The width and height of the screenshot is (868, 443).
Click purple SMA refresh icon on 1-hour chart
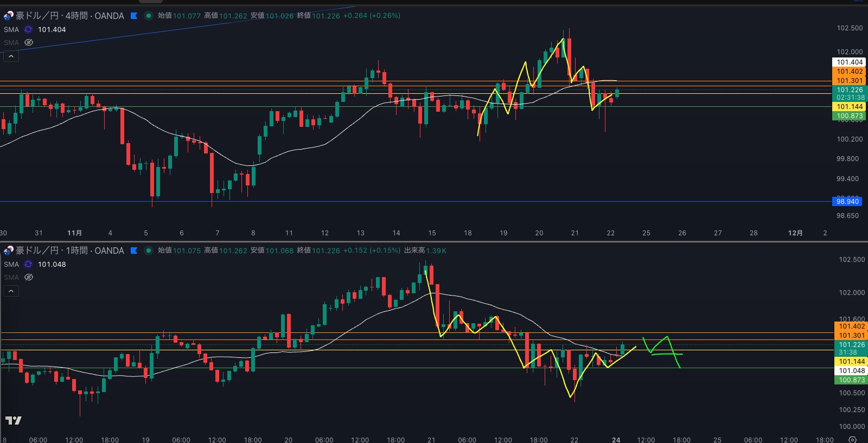click(x=28, y=265)
